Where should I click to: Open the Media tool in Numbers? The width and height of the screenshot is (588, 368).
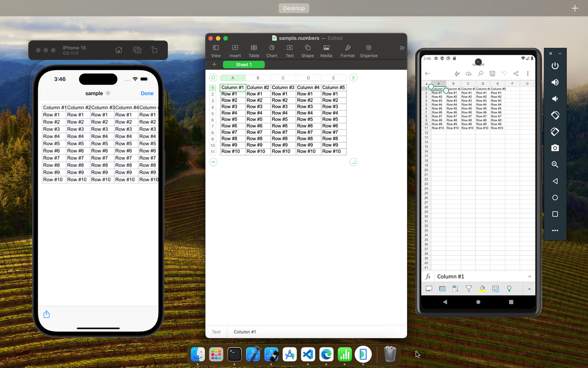326,51
